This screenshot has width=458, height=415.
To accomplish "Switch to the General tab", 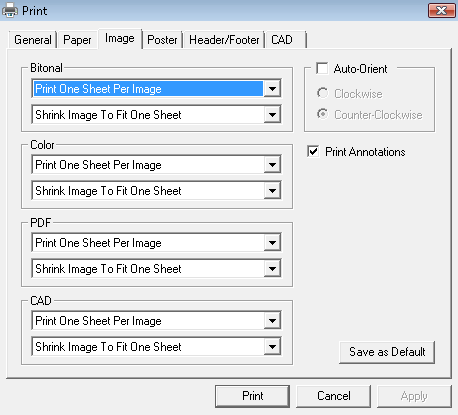I will click(33, 40).
